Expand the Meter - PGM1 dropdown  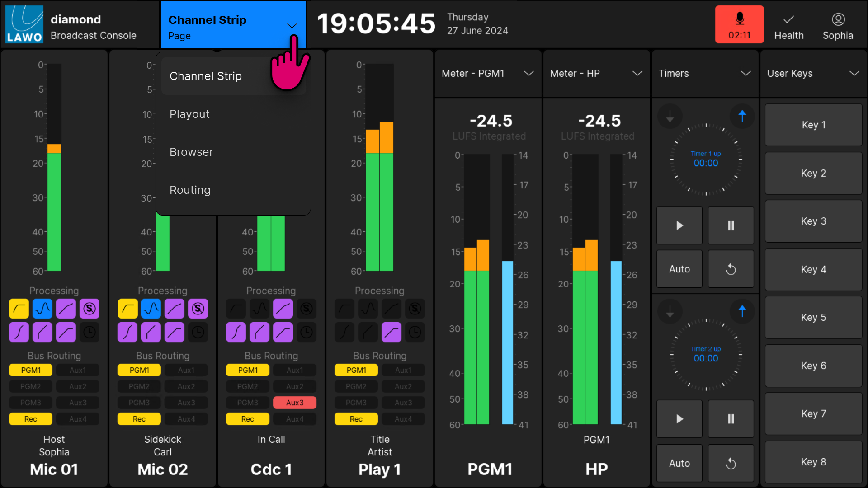click(528, 73)
